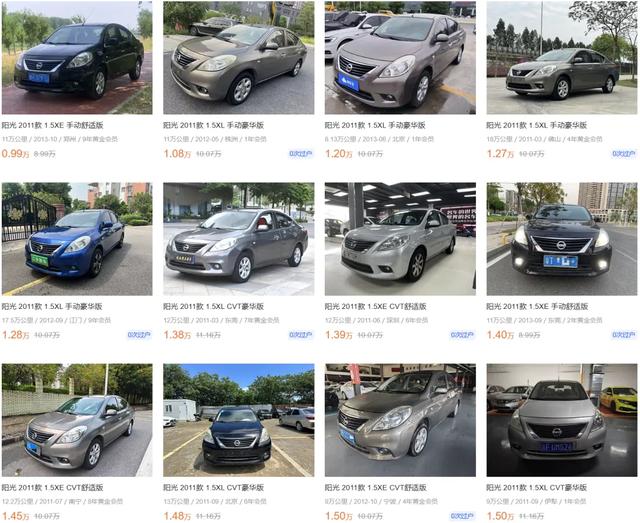Image resolution: width=640 pixels, height=523 pixels.
Task: Open the 1.5XL CVT豪华版 title priced 1.48万
Action: [x=214, y=488]
